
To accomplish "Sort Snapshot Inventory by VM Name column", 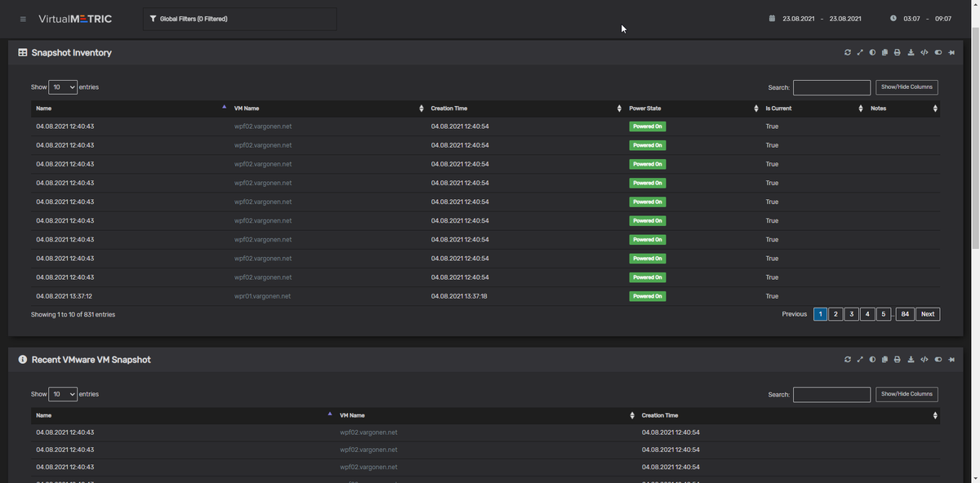I will [x=327, y=109].
